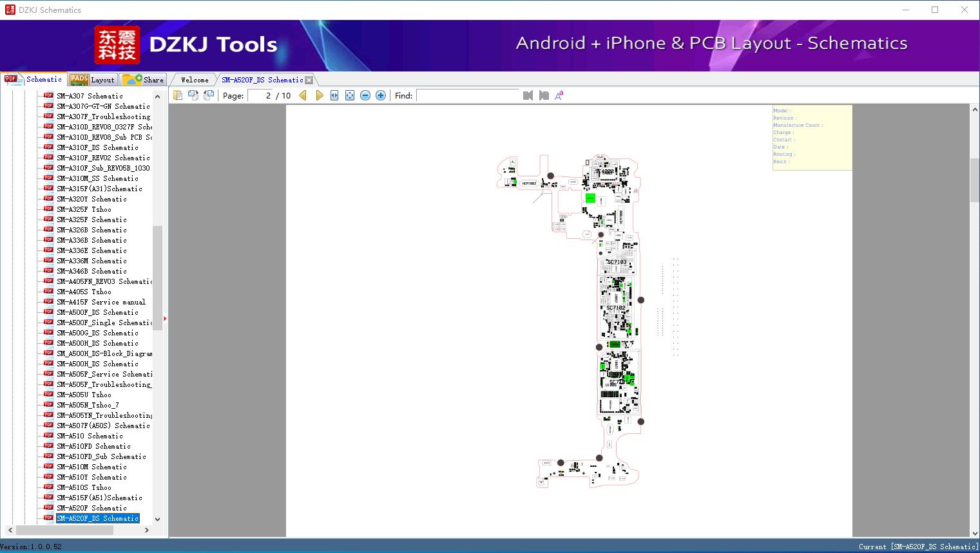Zoom out of the schematic
The width and height of the screenshot is (980, 553).
coord(365,95)
